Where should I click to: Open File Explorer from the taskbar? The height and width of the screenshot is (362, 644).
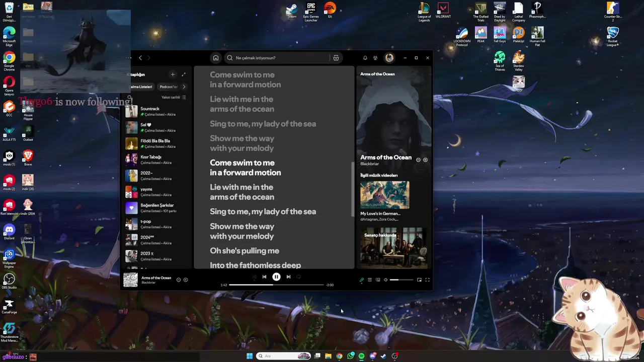328,356
